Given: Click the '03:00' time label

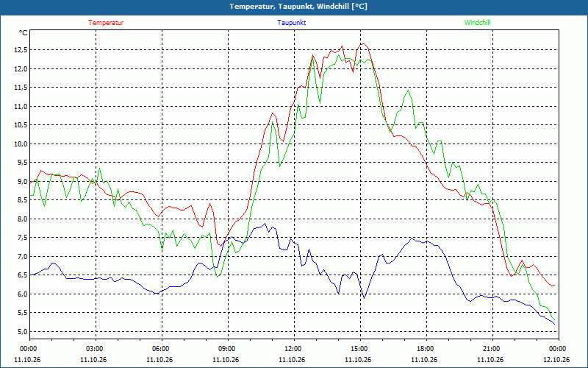Looking at the screenshot, I should pyautogui.click(x=96, y=349).
